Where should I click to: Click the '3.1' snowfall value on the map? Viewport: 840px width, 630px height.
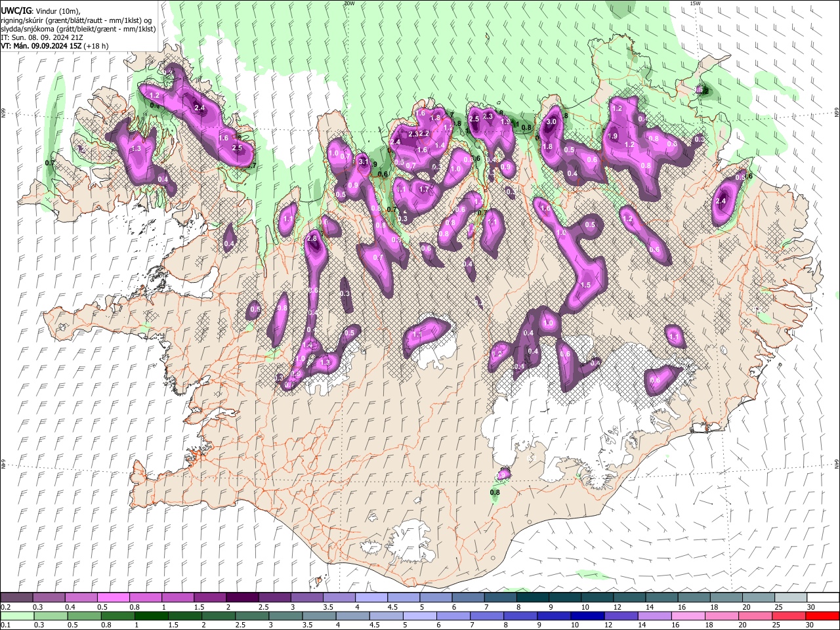point(364,161)
